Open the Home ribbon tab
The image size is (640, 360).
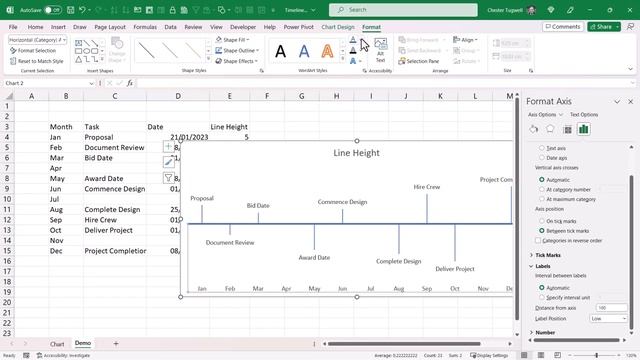coord(36,27)
